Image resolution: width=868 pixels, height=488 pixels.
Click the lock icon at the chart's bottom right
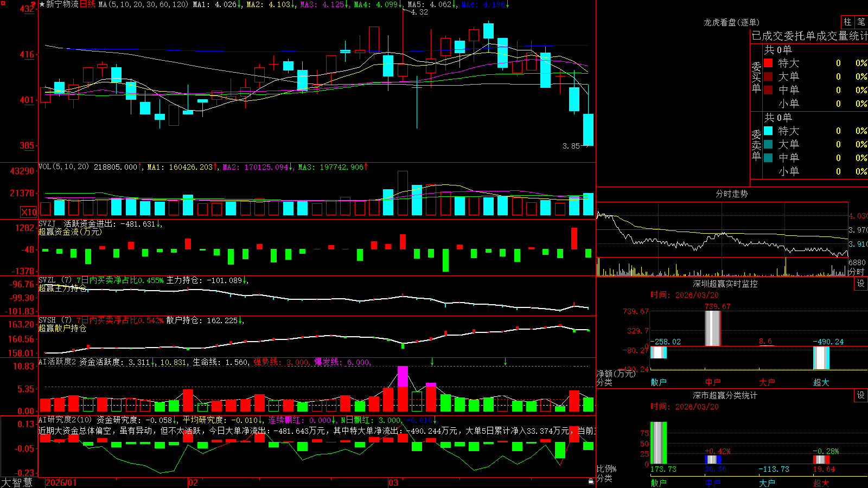click(591, 481)
